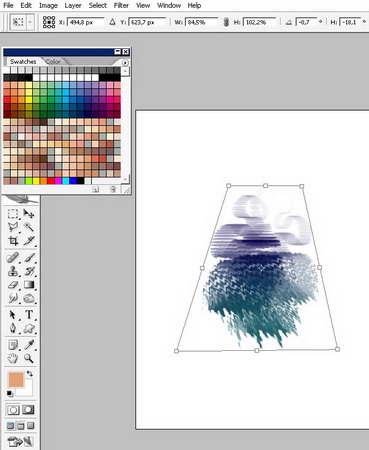Image resolution: width=369 pixels, height=450 pixels.
Task: Click the Jump to ImageReady button
Action: (x=20, y=441)
